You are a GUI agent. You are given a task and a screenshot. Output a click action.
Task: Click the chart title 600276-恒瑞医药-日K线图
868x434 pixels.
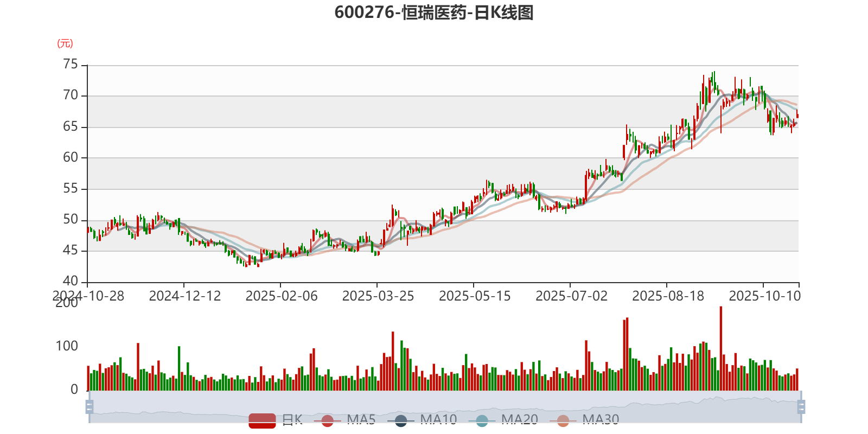(434, 12)
